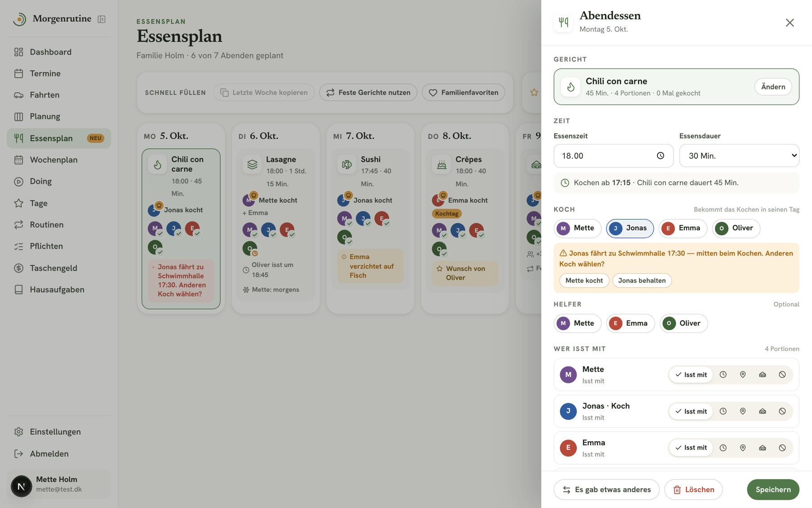
Task: Choose 'Jonas behalten' in the warning
Action: pyautogui.click(x=641, y=280)
